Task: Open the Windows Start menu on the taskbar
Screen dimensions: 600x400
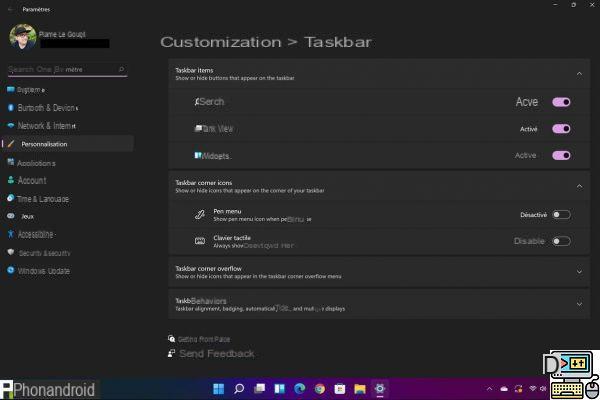Action: [218, 389]
